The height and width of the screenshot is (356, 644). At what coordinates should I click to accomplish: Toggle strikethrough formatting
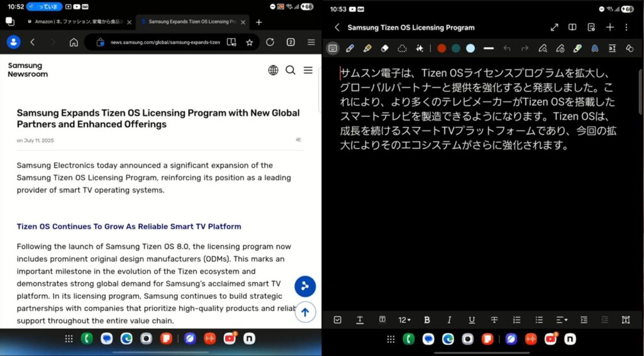click(x=494, y=320)
